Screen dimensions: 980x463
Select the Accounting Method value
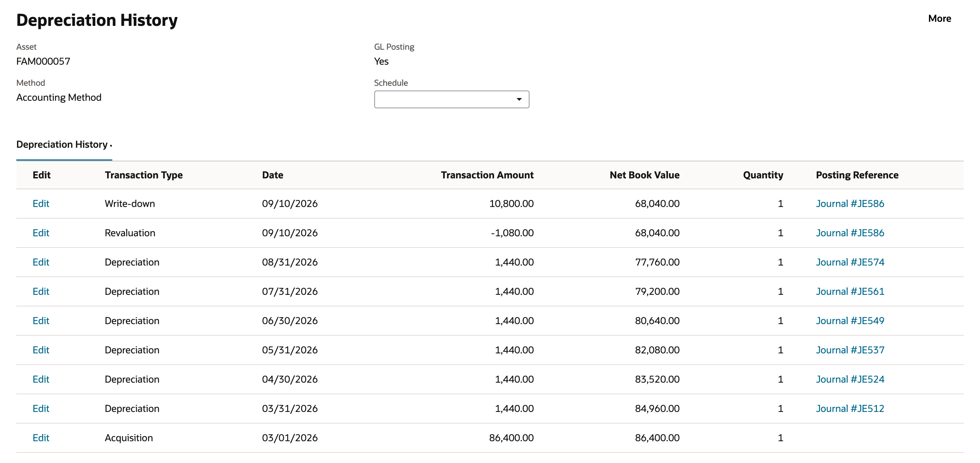tap(59, 97)
